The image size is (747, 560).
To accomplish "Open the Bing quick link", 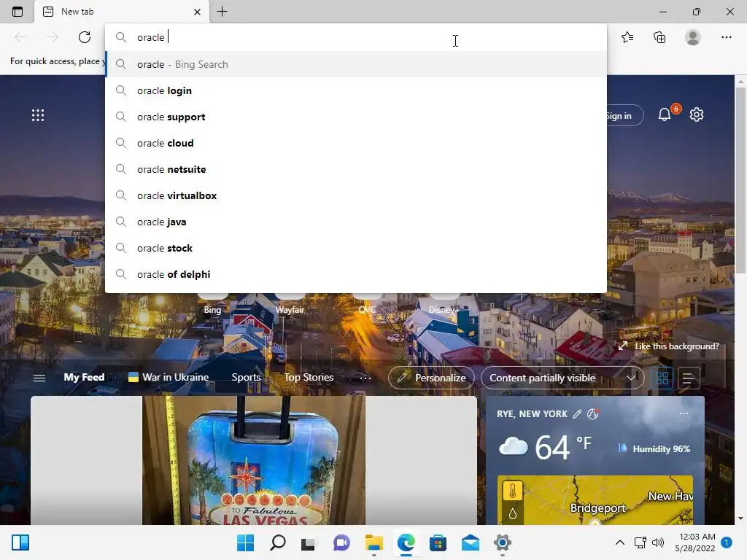I will pos(212,309).
